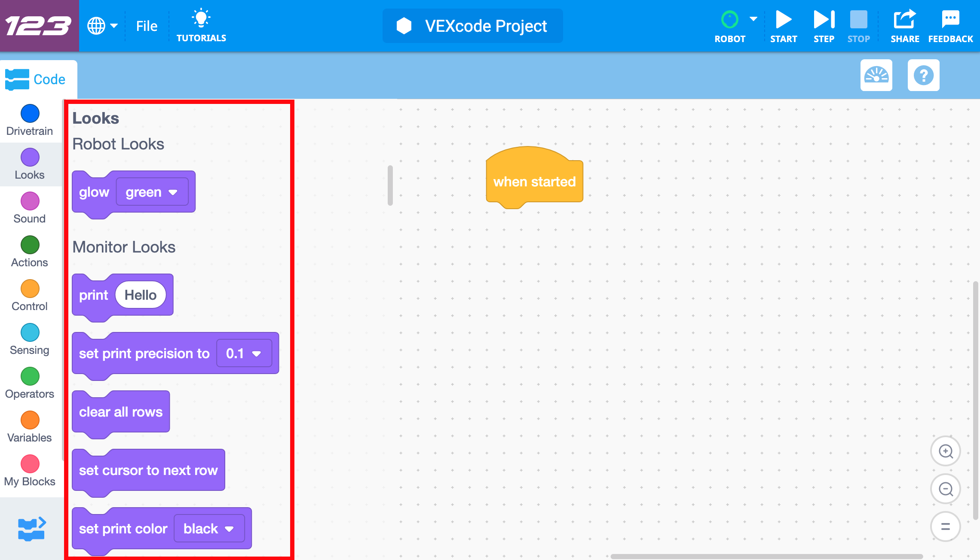Open the device dashboard gauge icon
The height and width of the screenshot is (560, 980).
(876, 76)
